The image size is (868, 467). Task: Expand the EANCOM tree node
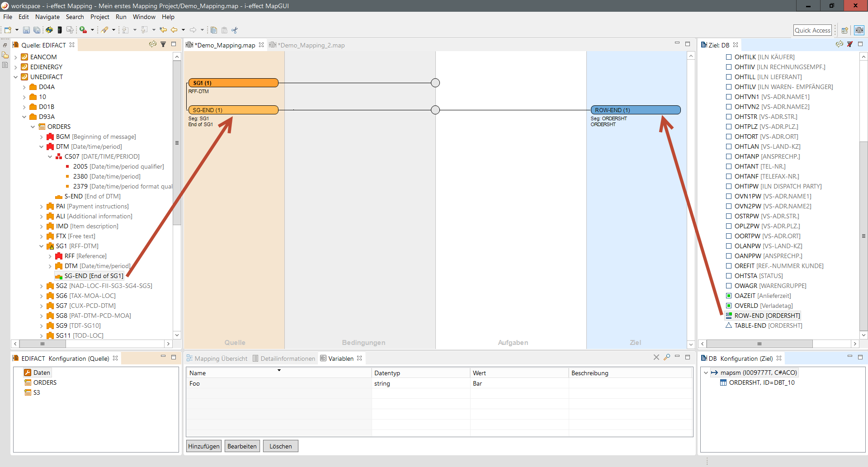[x=16, y=57]
